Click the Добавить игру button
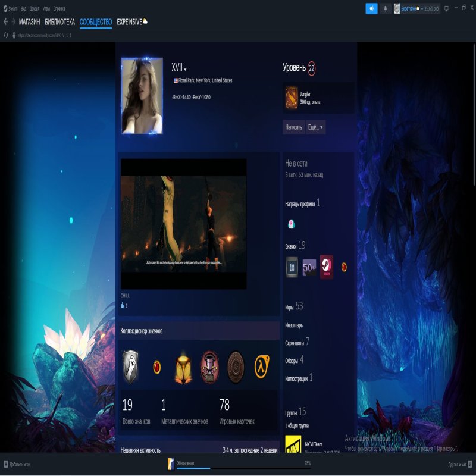The height and width of the screenshot is (476, 476). pos(17,464)
